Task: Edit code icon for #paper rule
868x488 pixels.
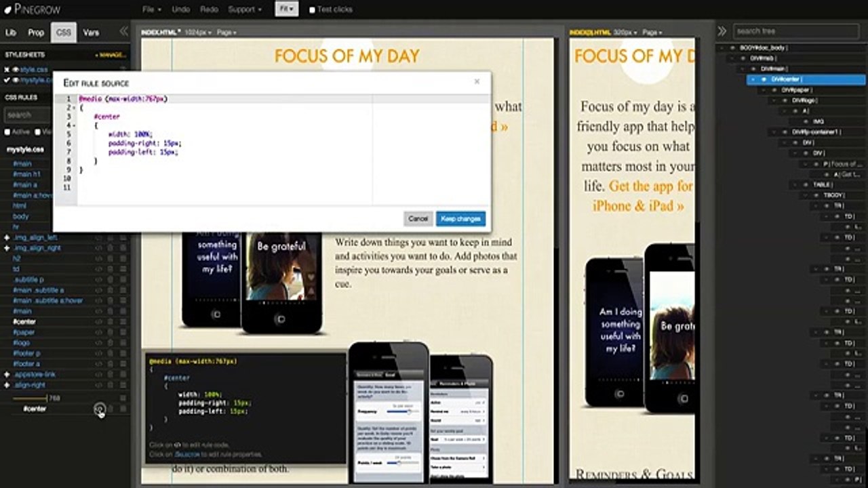Action: coord(98,333)
